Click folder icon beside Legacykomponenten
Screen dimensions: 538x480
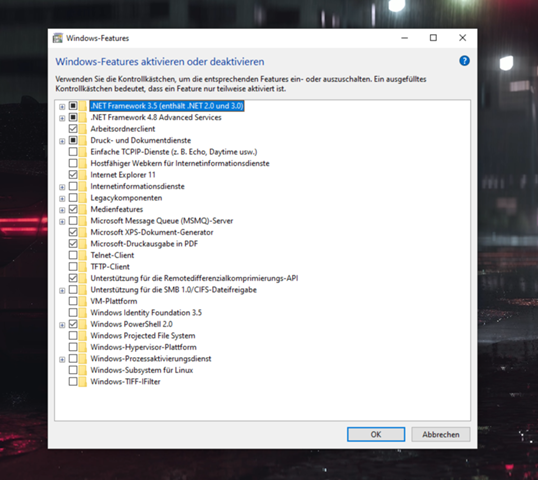83,198
